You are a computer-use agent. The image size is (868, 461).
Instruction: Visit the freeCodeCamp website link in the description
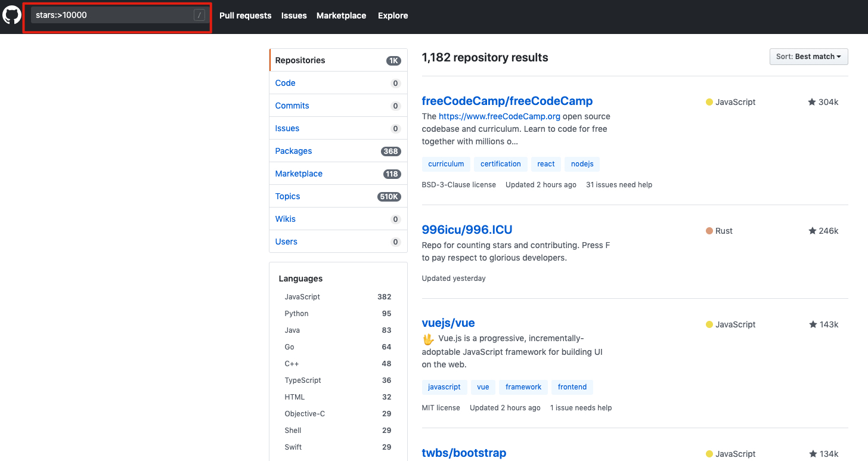click(499, 116)
